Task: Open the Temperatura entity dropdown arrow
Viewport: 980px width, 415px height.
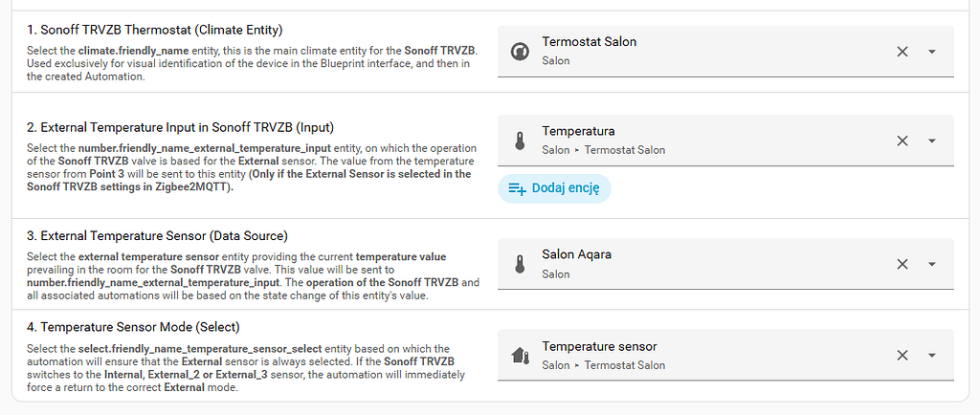Action: (x=932, y=141)
